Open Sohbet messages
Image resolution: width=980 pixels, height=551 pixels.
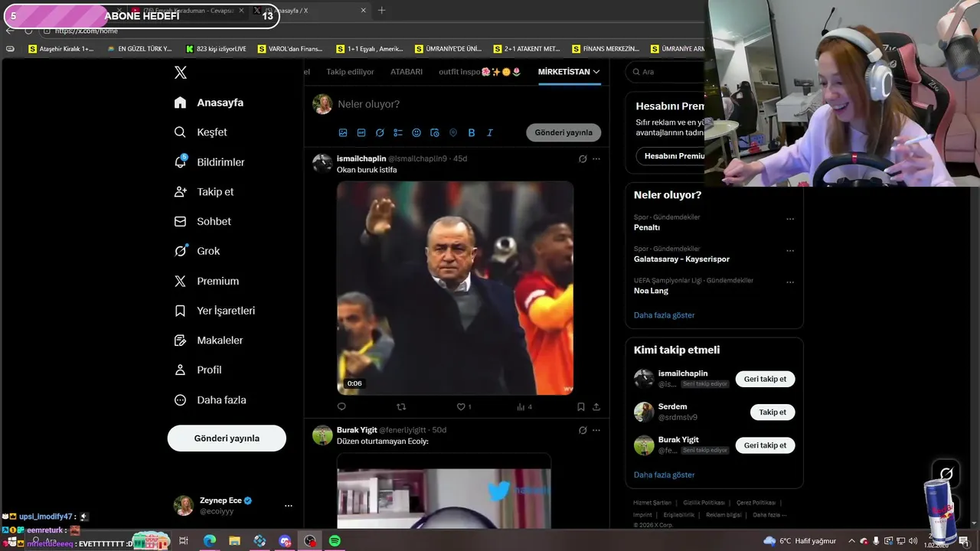tap(202, 221)
